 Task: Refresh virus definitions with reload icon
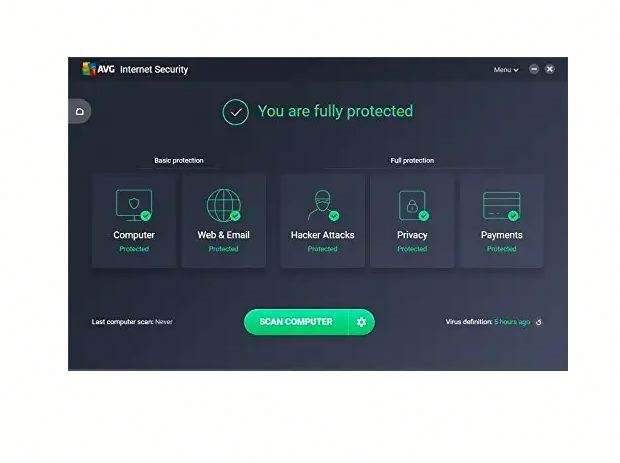[x=539, y=322]
